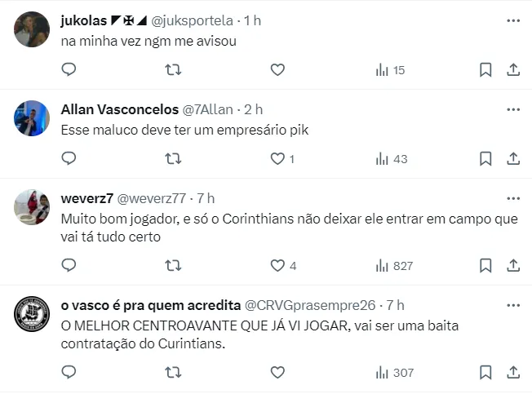The image size is (532, 394).
Task: Repost weverz7's tweet about Corinthians
Action: (x=173, y=265)
